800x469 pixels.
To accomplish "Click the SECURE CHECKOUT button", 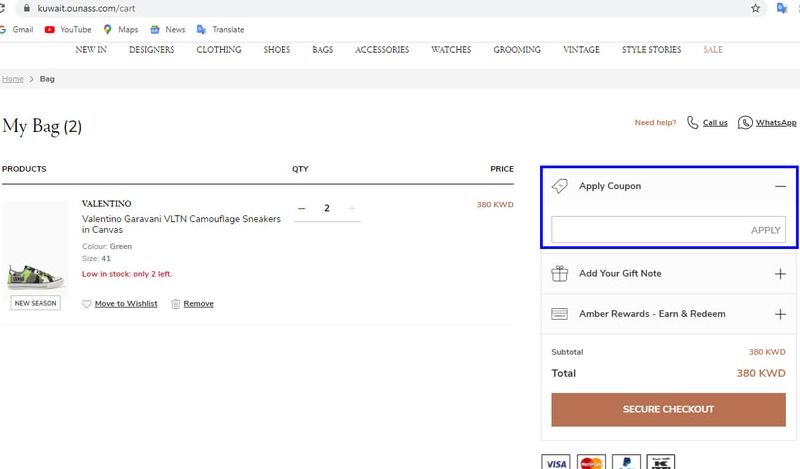I will (x=668, y=409).
